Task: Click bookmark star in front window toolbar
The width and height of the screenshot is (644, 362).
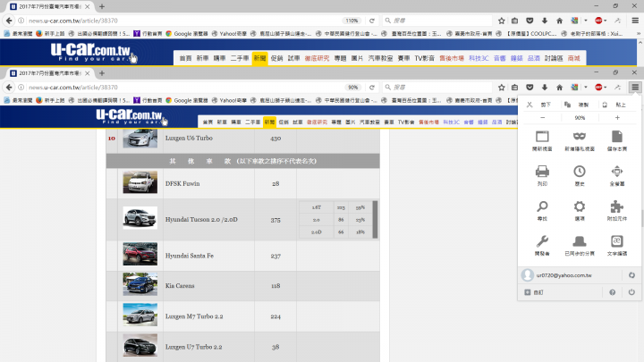Action: [x=502, y=87]
